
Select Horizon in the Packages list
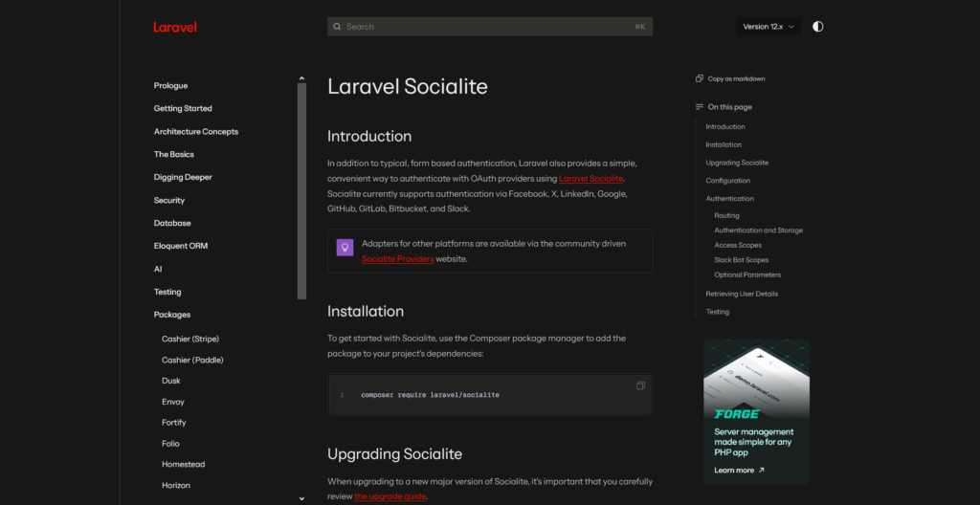point(176,485)
